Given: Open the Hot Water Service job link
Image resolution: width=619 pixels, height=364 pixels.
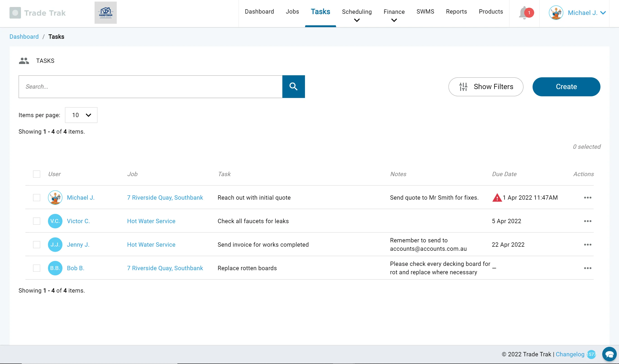Looking at the screenshot, I should coord(151,221).
